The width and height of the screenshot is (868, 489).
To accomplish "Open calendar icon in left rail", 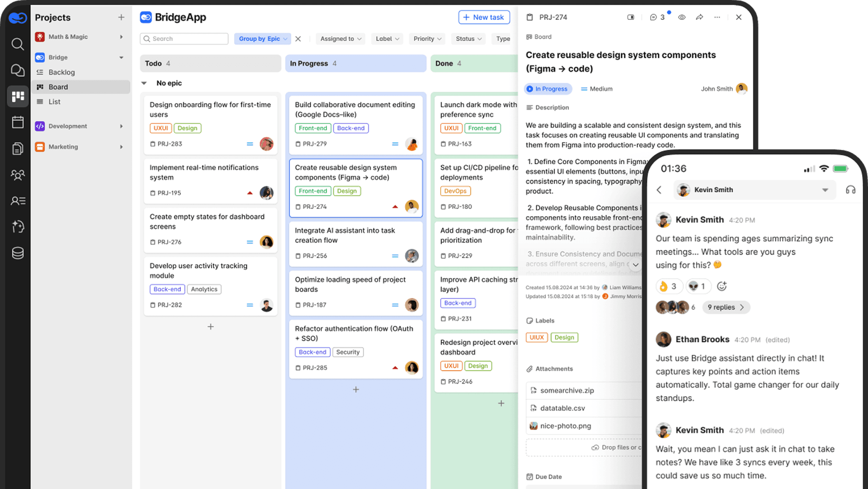I will coord(18,122).
